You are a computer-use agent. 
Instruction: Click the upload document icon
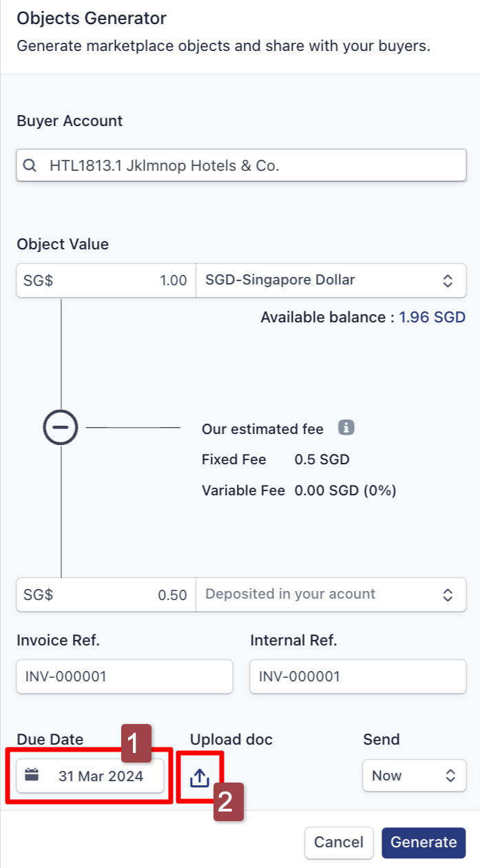pos(199,777)
